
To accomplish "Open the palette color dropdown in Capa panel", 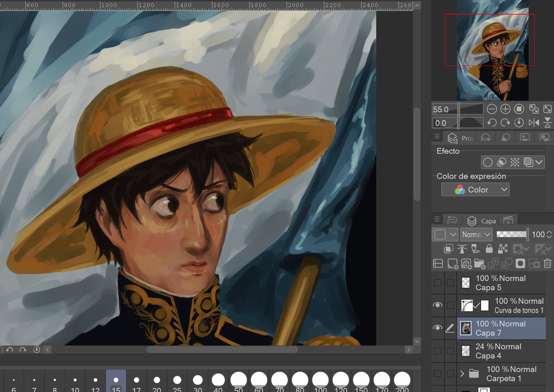I will coord(445,235).
